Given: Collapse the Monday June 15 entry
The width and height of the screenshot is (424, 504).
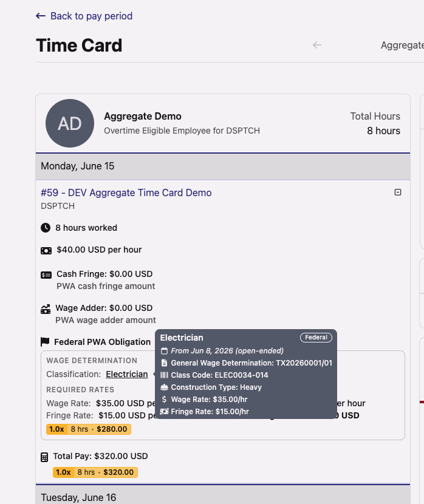Looking at the screenshot, I should [x=398, y=192].
